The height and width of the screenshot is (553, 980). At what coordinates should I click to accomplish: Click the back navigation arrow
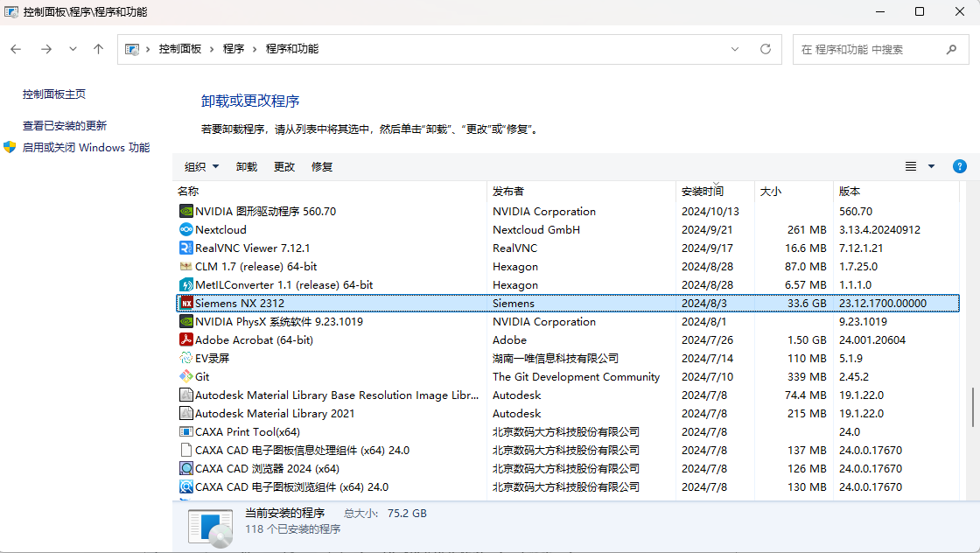coord(16,49)
